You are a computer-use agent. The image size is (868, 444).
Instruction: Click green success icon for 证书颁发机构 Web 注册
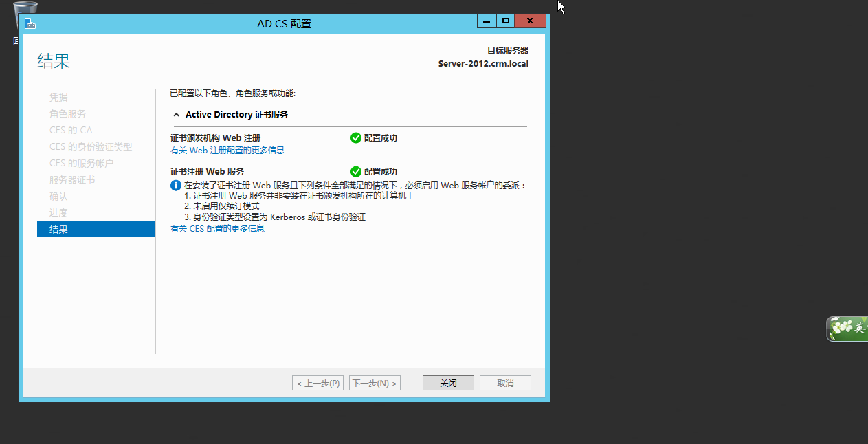(356, 137)
